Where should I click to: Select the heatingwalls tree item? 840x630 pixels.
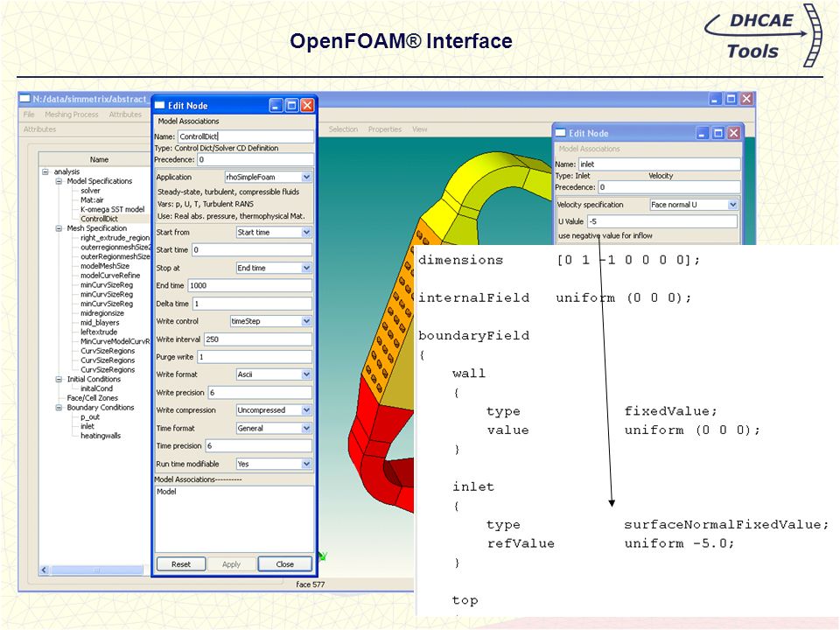click(x=101, y=436)
